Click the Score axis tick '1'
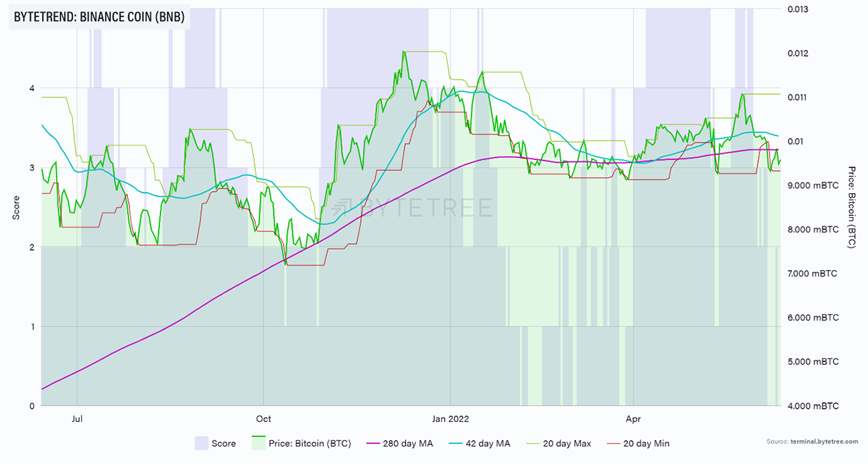This screenshot has width=868, height=464. (32, 327)
